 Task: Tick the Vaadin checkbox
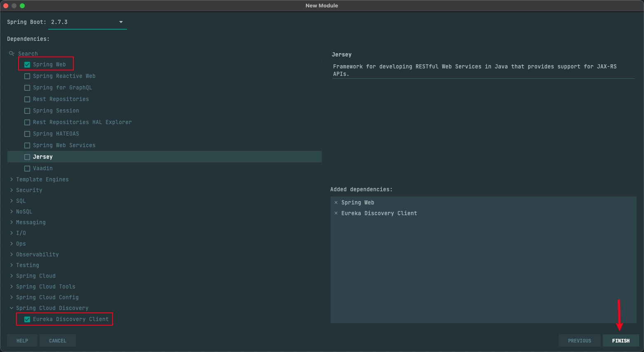pos(27,169)
